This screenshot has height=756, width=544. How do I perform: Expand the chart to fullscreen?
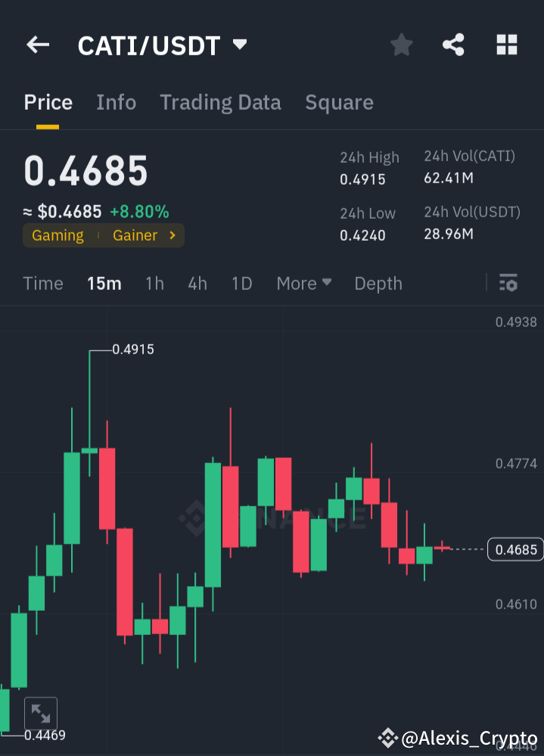point(41,713)
